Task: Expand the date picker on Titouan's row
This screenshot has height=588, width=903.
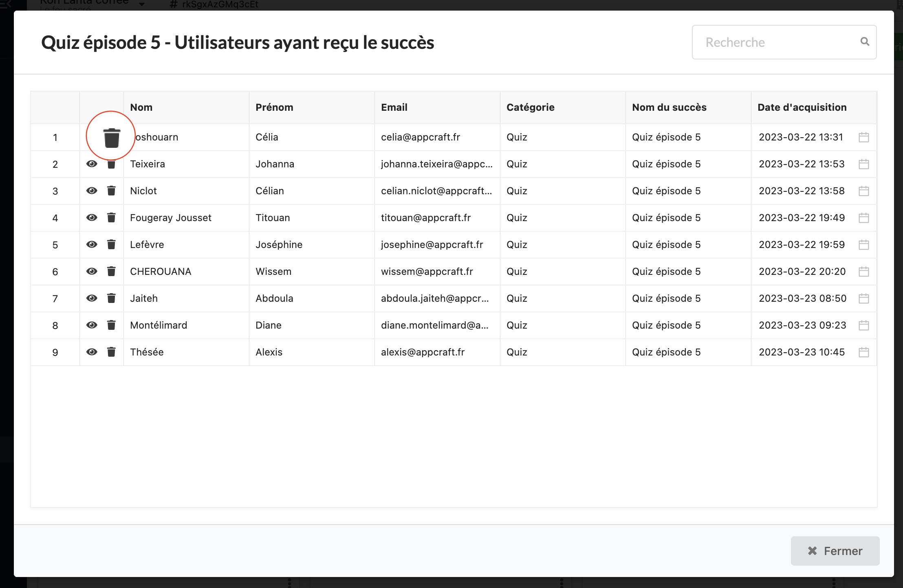Action: click(x=863, y=218)
